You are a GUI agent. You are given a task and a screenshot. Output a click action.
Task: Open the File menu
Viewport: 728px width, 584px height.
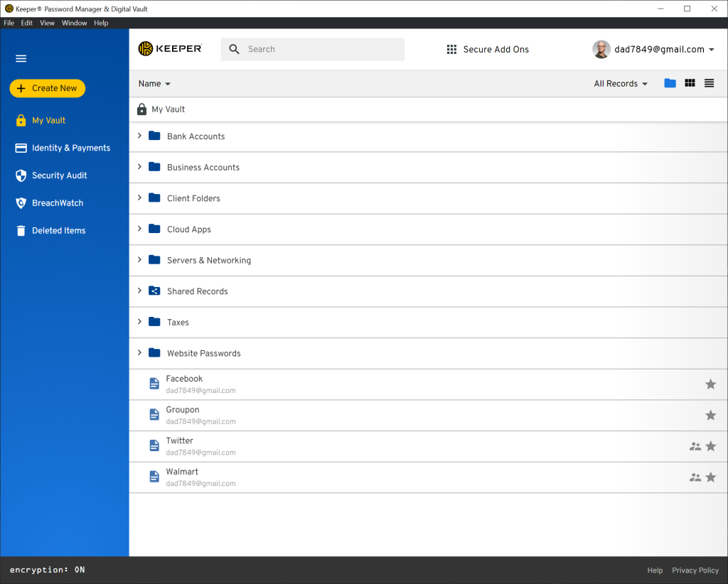[x=9, y=23]
